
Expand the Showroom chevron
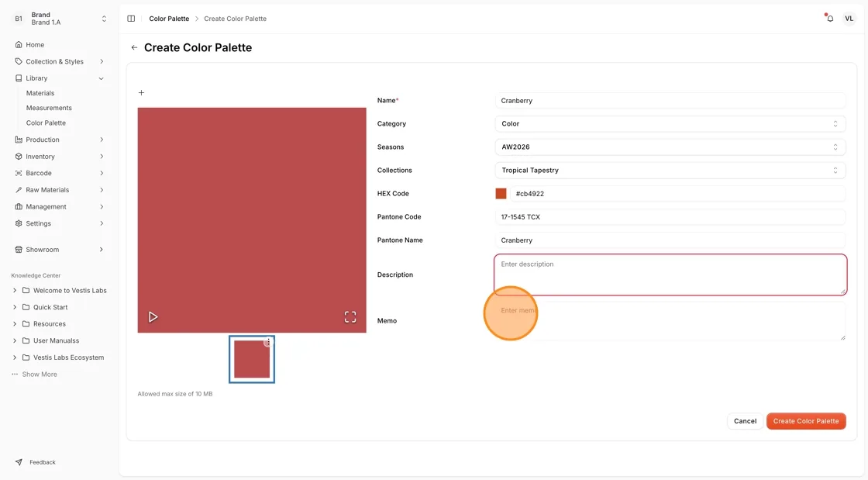point(102,249)
